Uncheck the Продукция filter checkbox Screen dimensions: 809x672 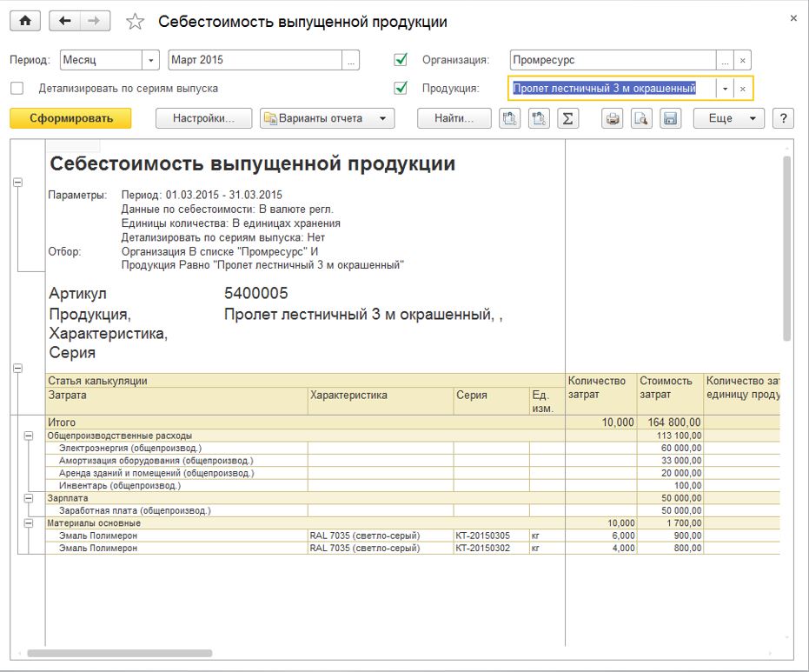[x=401, y=89]
